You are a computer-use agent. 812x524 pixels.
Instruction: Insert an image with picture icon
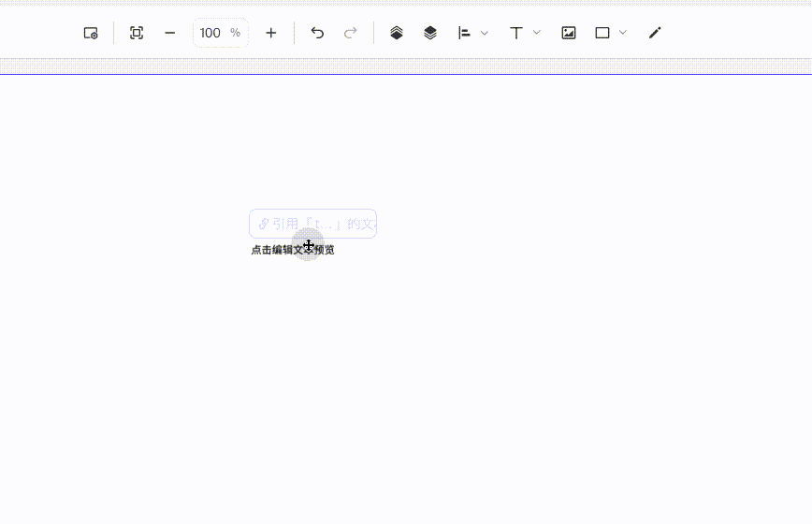click(x=569, y=33)
